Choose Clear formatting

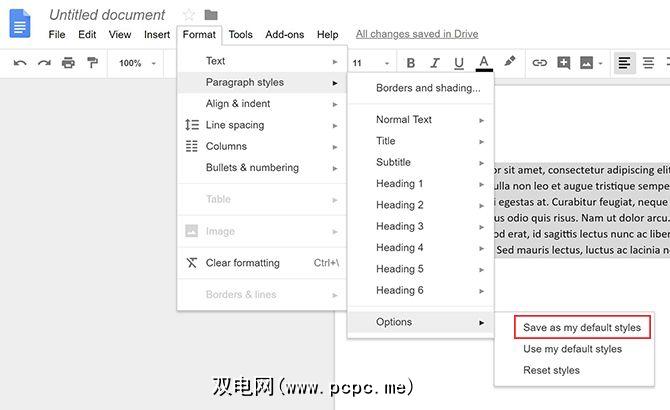tap(262, 263)
